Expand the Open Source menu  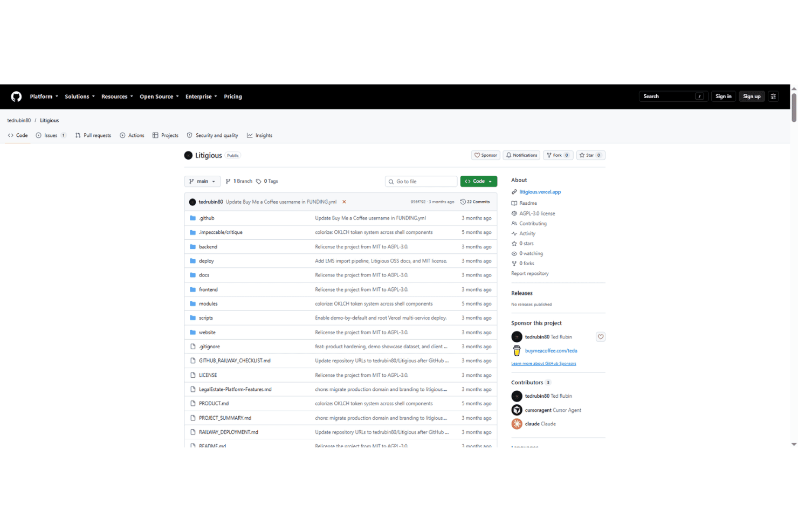[x=159, y=96]
